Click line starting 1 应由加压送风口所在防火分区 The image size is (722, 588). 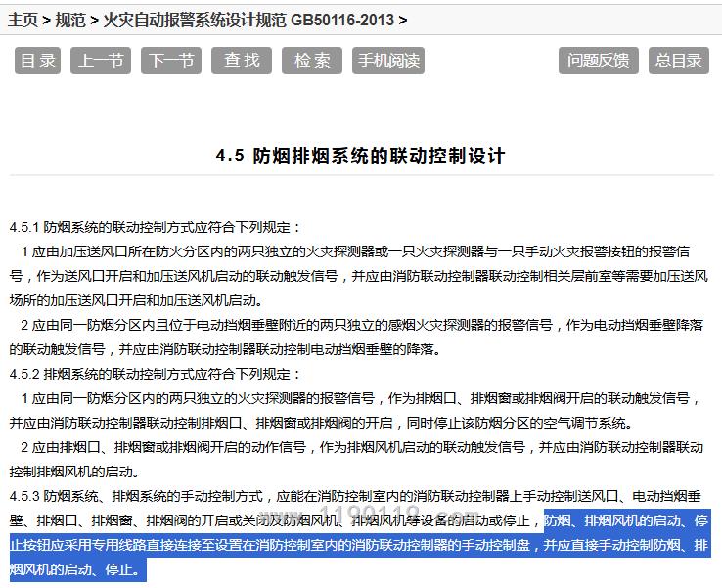click(355, 251)
